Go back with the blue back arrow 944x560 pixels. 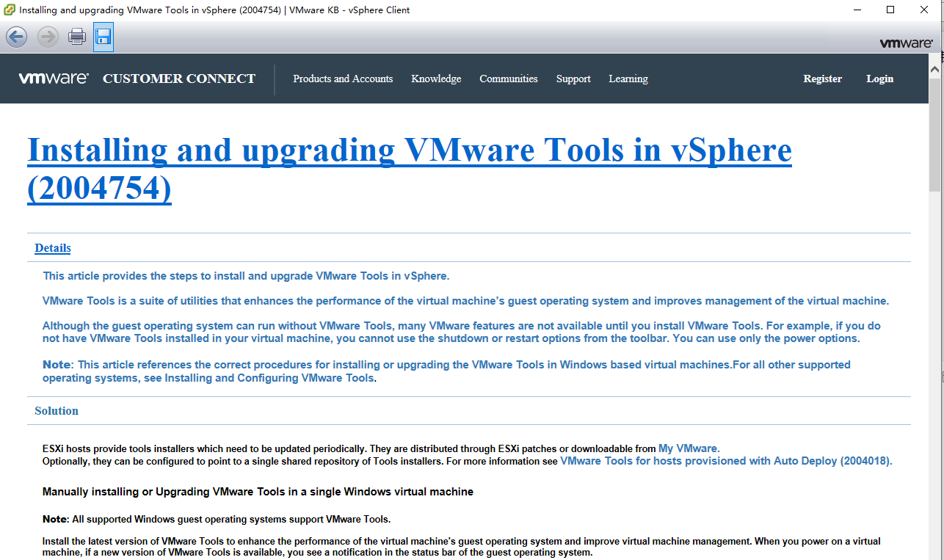(17, 37)
